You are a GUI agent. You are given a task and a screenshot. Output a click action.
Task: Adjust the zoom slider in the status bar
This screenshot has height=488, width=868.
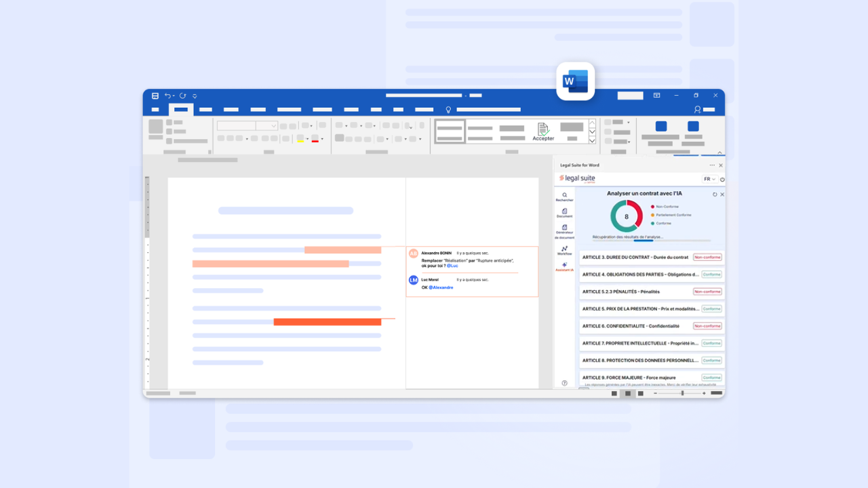pyautogui.click(x=682, y=393)
